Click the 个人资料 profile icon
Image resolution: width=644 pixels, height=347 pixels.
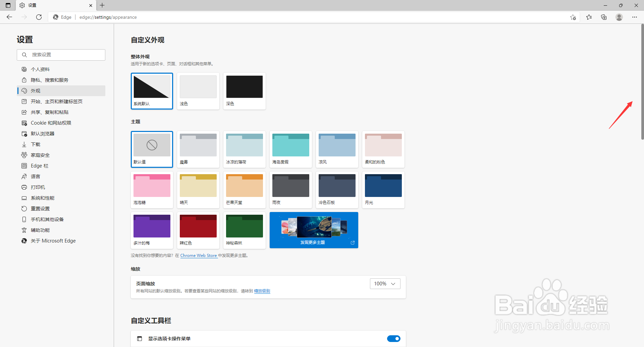click(24, 69)
